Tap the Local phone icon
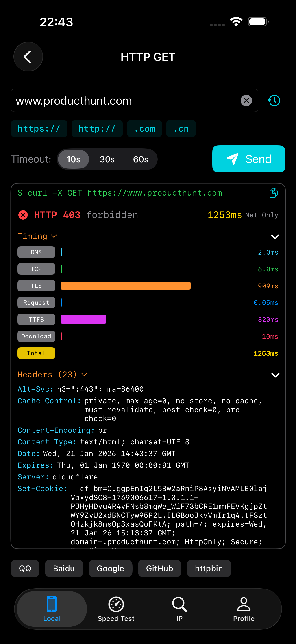Screen dimensions: 296x644 [52, 604]
